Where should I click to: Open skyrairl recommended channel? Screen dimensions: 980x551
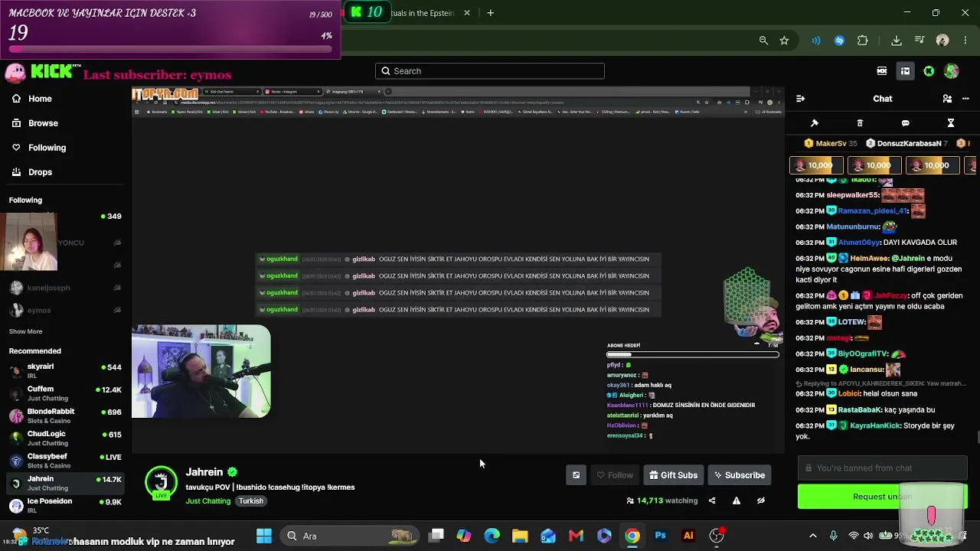coord(65,370)
